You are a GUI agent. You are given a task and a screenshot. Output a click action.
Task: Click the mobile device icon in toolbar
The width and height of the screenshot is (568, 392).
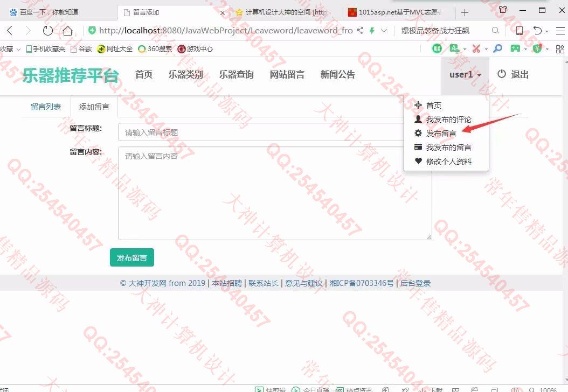(x=519, y=30)
